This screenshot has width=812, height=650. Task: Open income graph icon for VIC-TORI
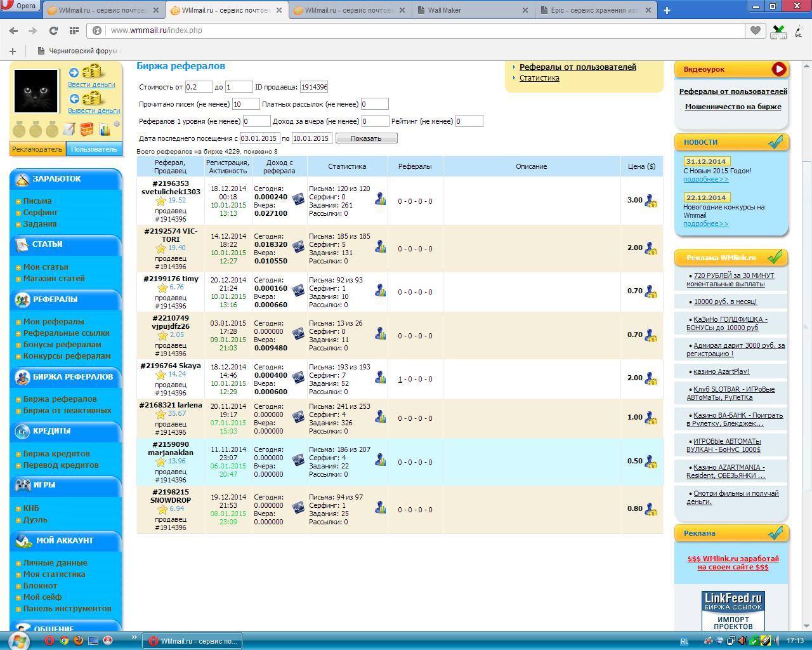click(298, 246)
